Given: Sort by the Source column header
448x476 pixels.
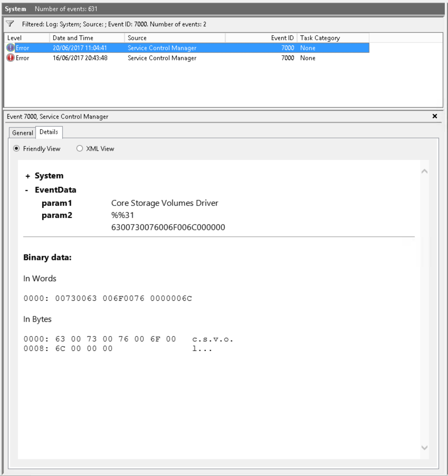Looking at the screenshot, I should (x=175, y=38).
